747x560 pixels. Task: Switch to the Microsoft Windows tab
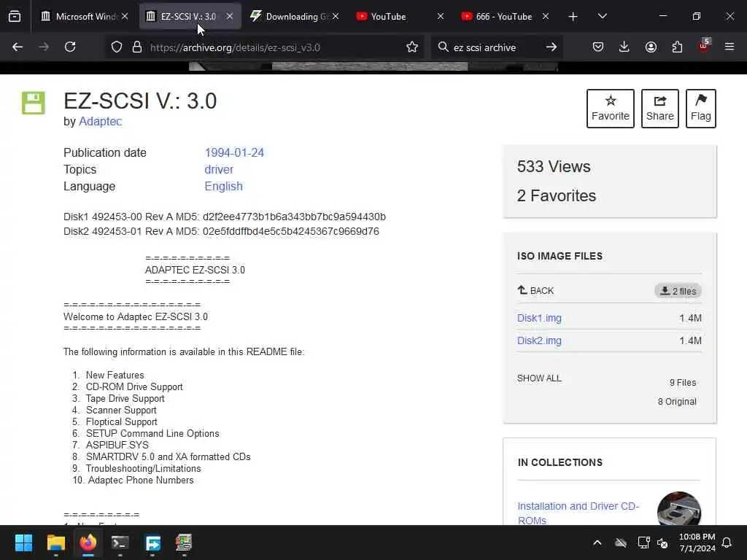pyautogui.click(x=85, y=16)
